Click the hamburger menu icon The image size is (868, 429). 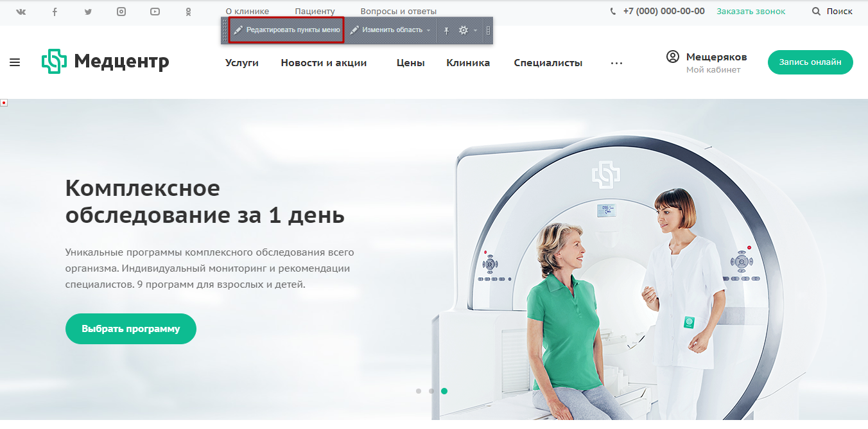[x=15, y=62]
